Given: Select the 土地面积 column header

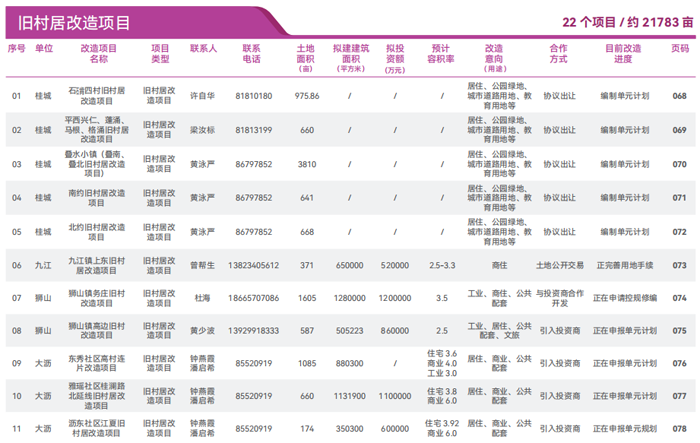Looking at the screenshot, I should click(x=306, y=57).
